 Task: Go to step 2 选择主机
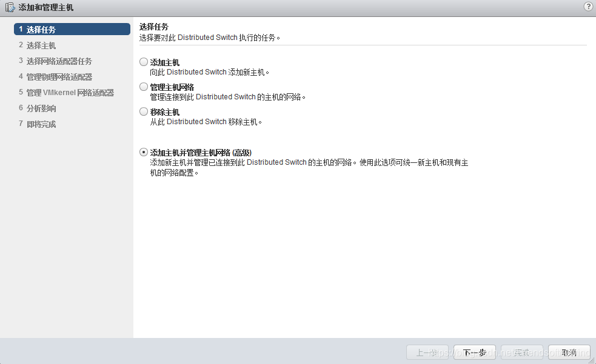pos(37,45)
